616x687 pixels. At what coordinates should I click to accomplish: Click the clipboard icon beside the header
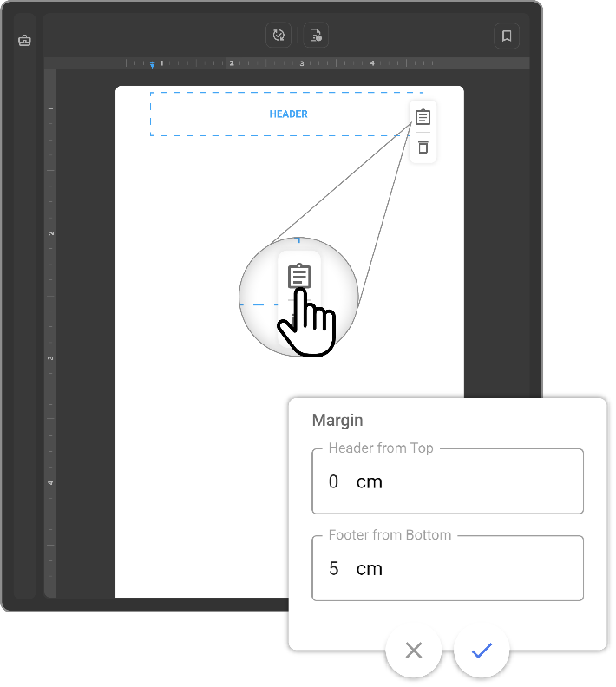pos(423,117)
